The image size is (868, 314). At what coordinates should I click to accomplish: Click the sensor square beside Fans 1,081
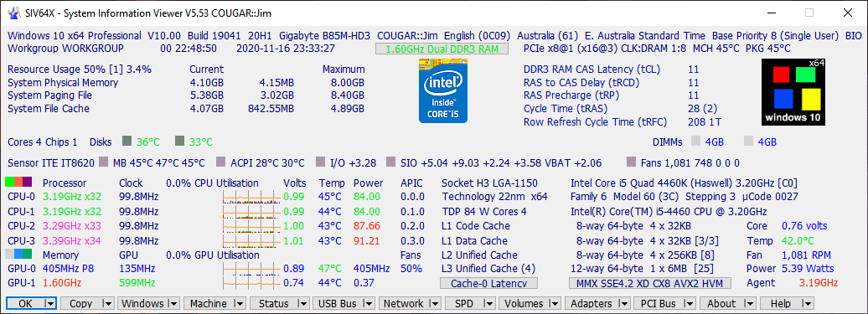click(631, 162)
